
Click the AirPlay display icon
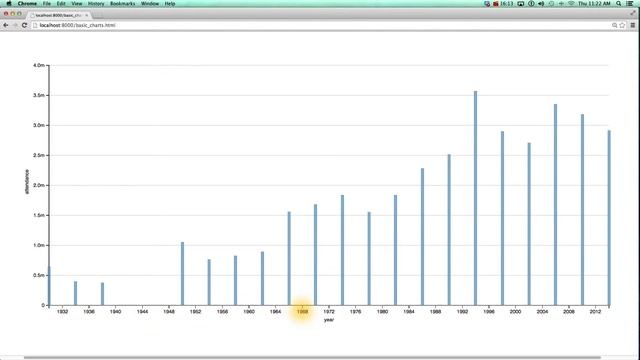(521, 3)
